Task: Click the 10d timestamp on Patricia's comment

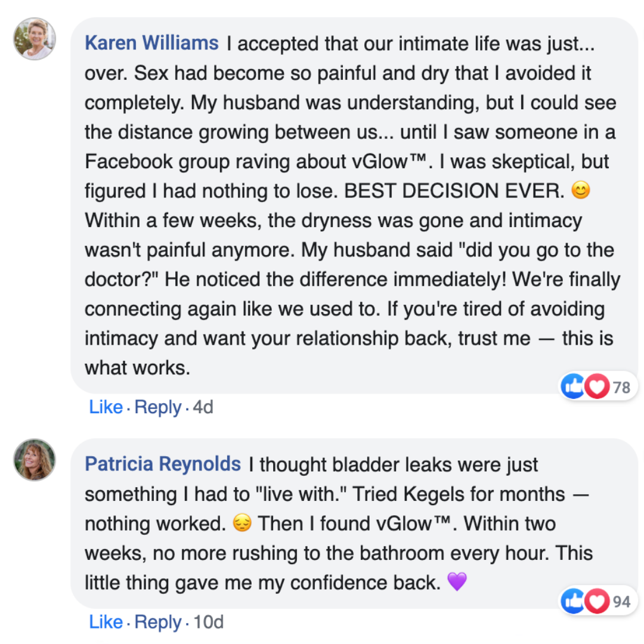Action: tap(209, 622)
